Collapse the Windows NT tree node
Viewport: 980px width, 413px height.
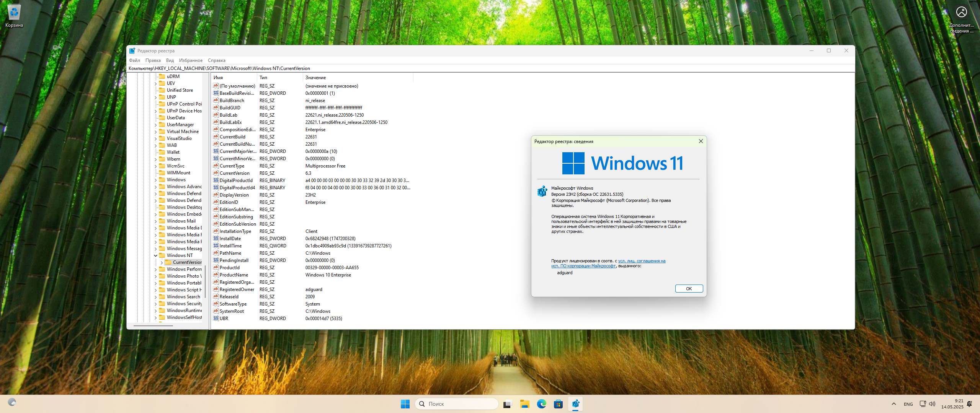(x=155, y=255)
